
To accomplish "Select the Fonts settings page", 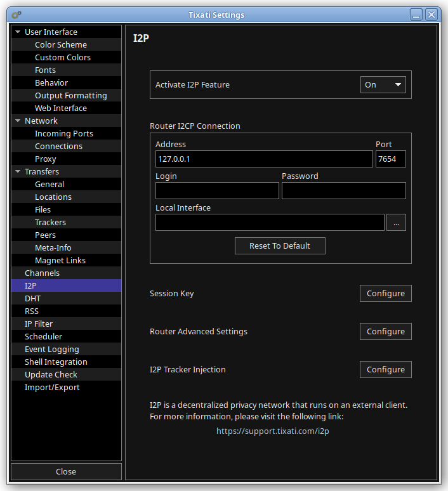I will pyautogui.click(x=66, y=70).
